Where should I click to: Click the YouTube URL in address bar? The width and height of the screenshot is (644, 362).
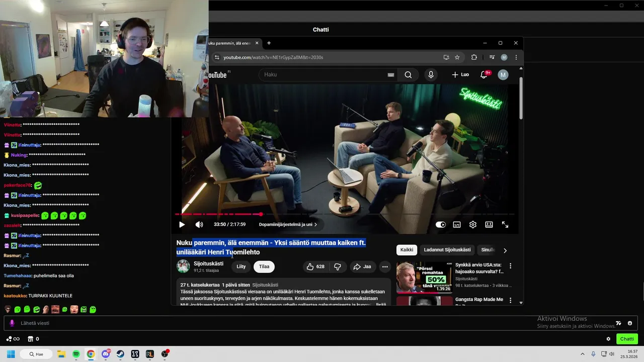click(273, 57)
